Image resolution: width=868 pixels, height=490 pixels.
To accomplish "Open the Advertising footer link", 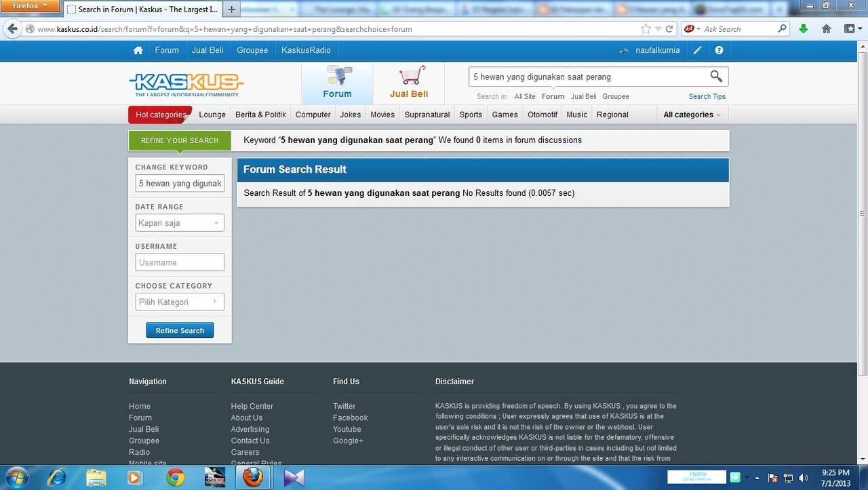I will (250, 429).
